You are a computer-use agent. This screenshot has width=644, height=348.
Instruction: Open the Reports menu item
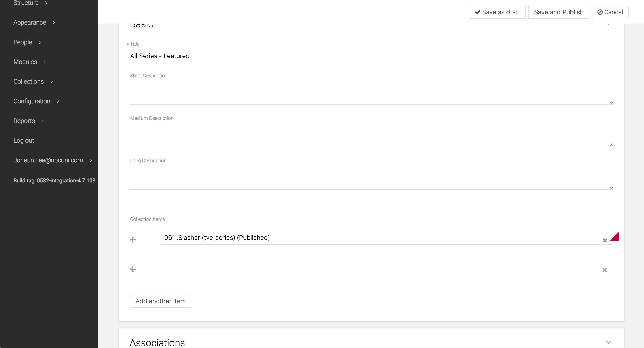pyautogui.click(x=24, y=121)
